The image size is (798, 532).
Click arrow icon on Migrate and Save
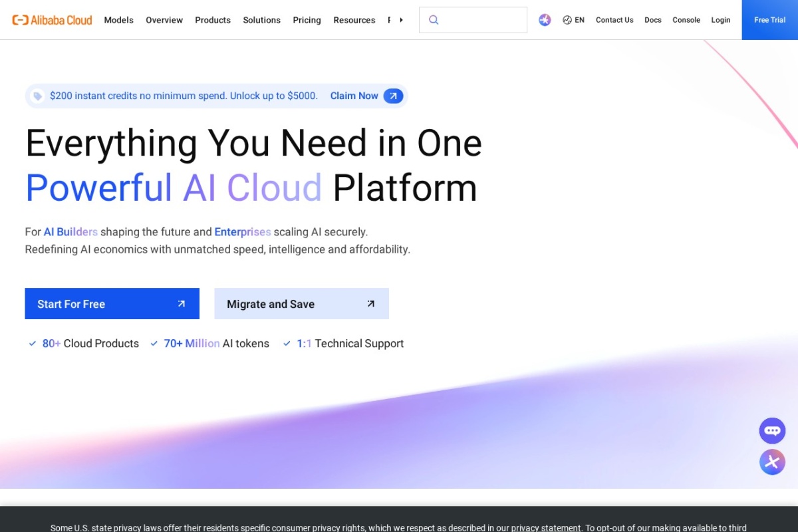point(370,304)
